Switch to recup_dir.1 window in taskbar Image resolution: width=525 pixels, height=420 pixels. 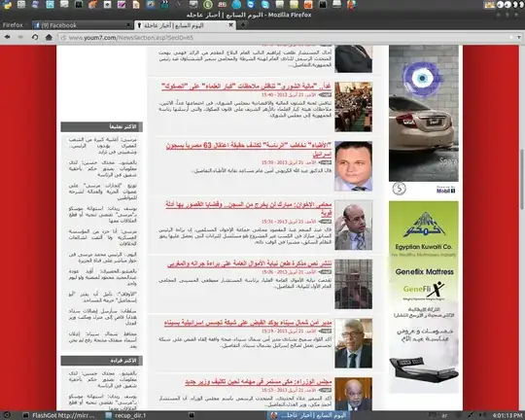[125, 416]
